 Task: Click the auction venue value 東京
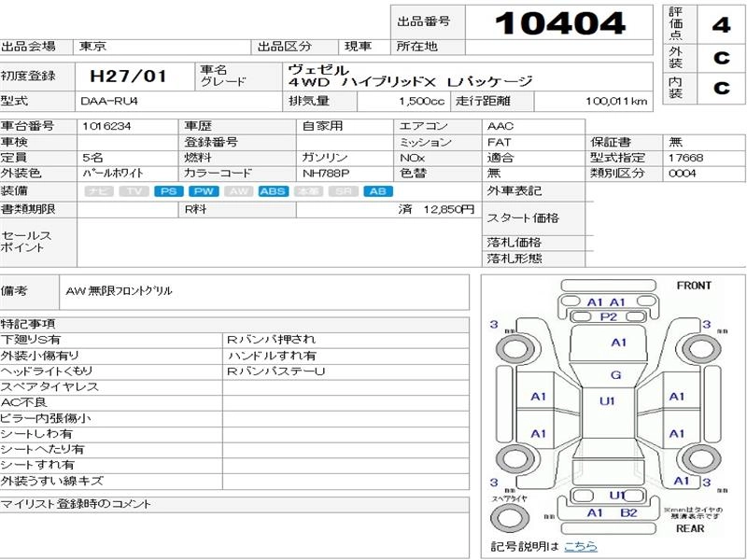[x=92, y=47]
